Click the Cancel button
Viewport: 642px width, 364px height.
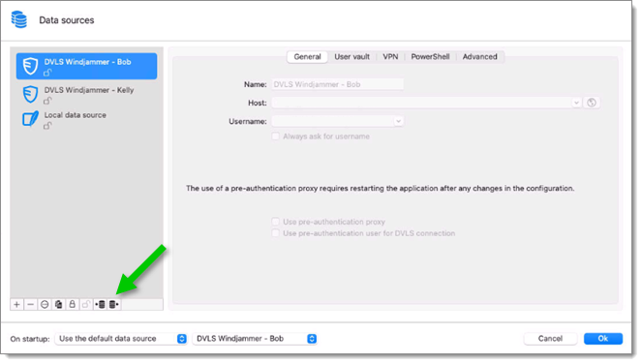tap(550, 339)
